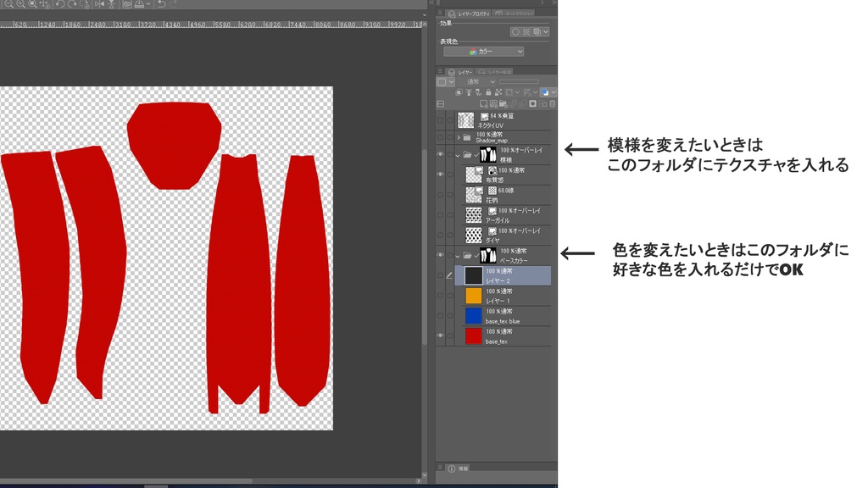The image size is (868, 488).
Task: Collapse the ベースカラー folder
Action: pos(458,257)
